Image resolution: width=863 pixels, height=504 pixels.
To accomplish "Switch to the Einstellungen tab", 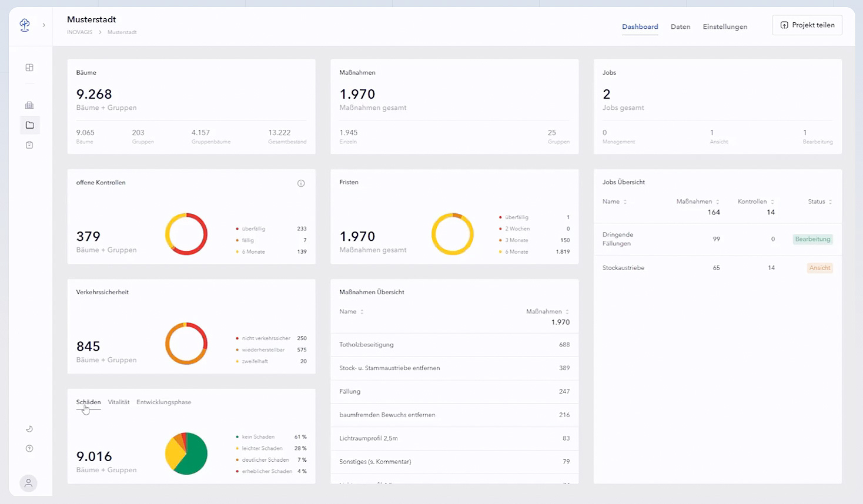I will [x=725, y=27].
